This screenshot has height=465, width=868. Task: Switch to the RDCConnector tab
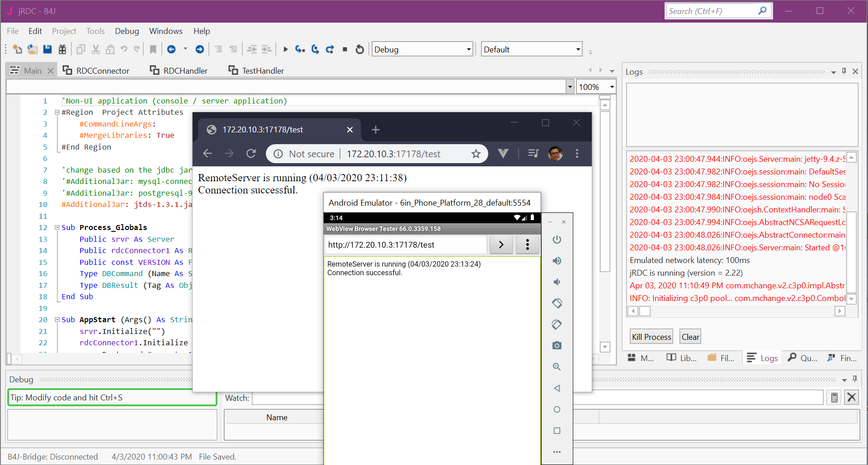[96, 70]
